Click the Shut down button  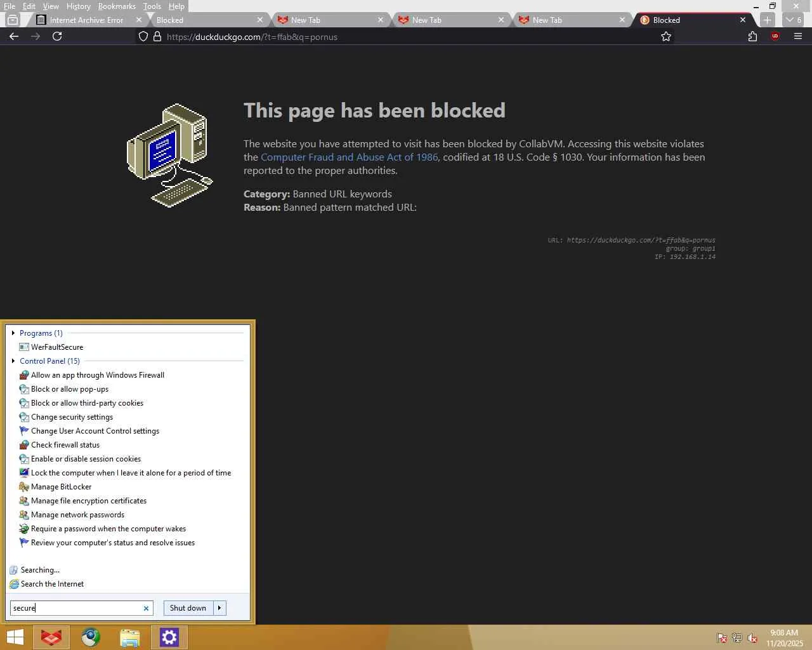[x=188, y=608]
